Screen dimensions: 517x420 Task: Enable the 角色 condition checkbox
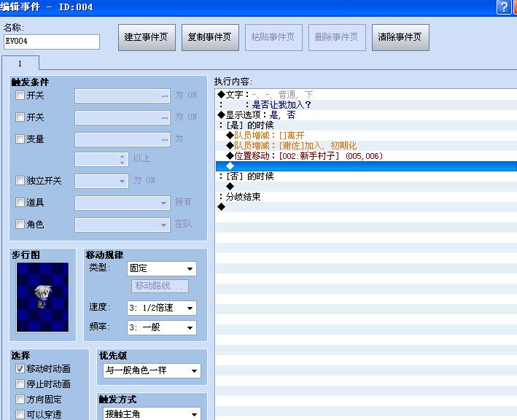coord(20,224)
